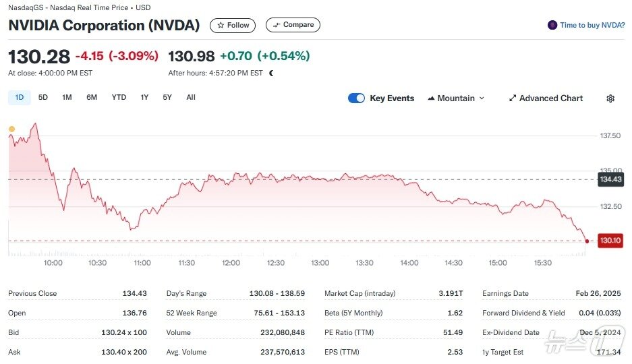Open the Advanced Chart link

(x=551, y=98)
